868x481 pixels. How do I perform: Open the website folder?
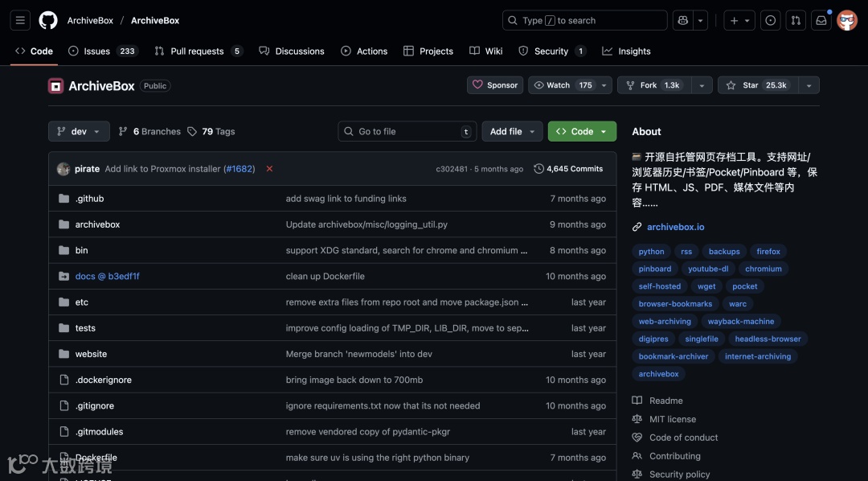(x=92, y=354)
